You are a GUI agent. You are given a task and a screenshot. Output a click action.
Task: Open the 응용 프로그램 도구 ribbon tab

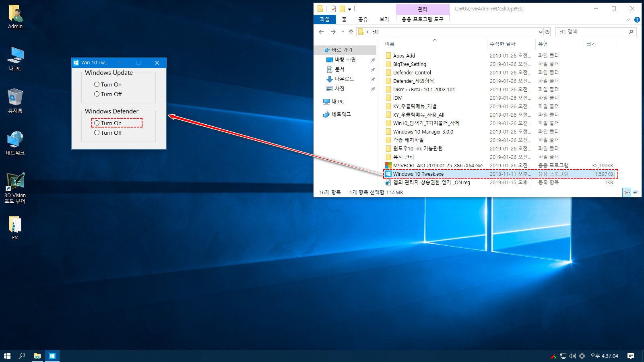(423, 19)
